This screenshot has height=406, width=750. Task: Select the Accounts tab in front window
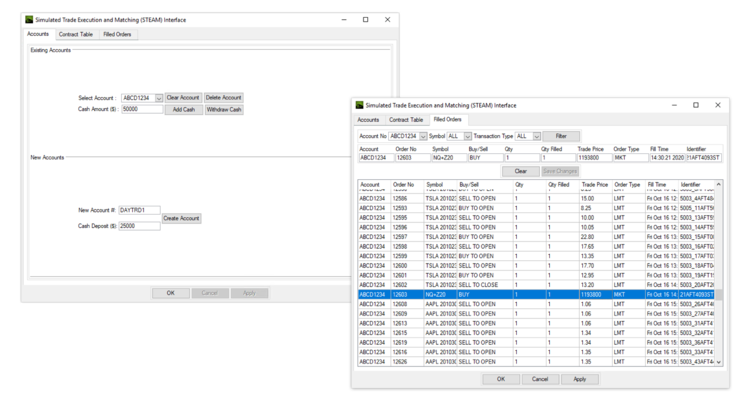pyautogui.click(x=368, y=120)
